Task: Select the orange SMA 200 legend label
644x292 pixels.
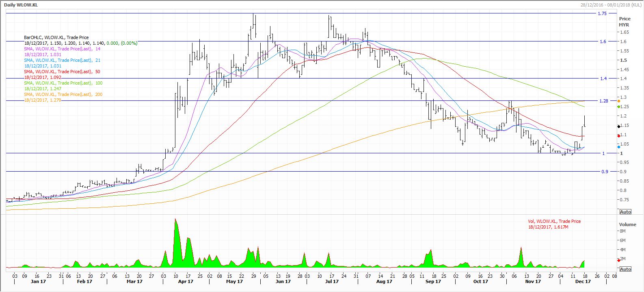Action: click(x=63, y=94)
